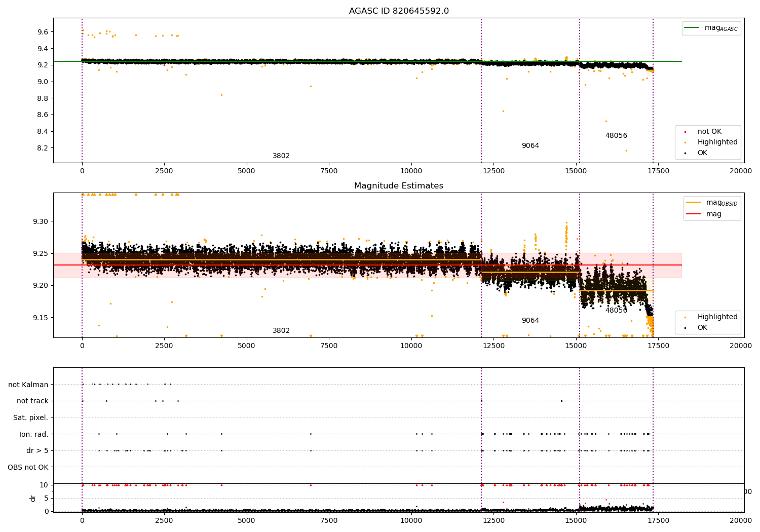This screenshot has height=532, width=760.
Task: Click the "Sat. pixel." row label
Action: [x=31, y=418]
